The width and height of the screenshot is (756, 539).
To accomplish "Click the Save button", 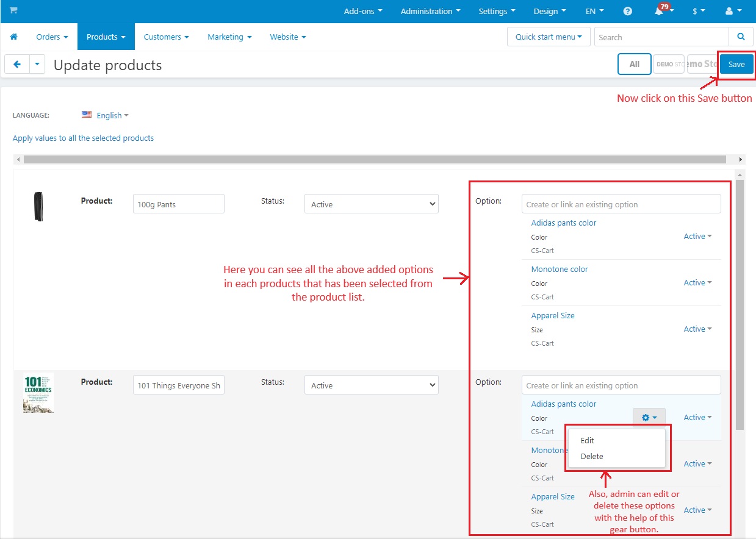I will 736,64.
